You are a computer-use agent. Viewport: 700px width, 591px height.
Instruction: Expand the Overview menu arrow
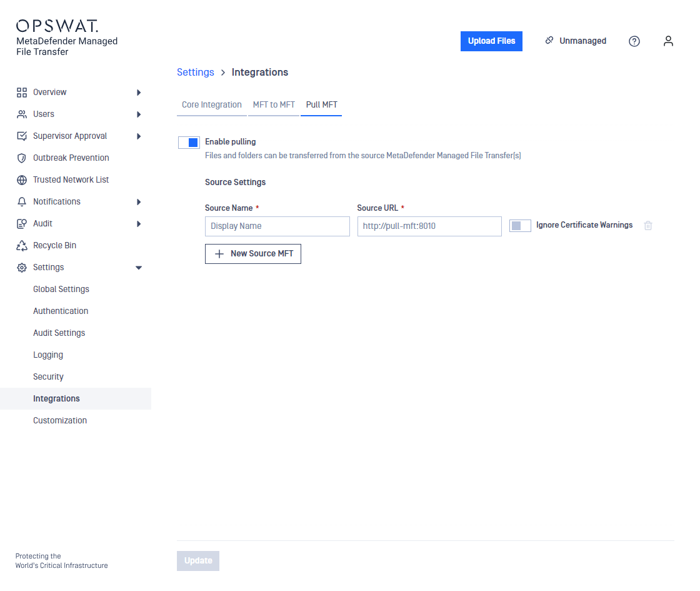pos(139,93)
